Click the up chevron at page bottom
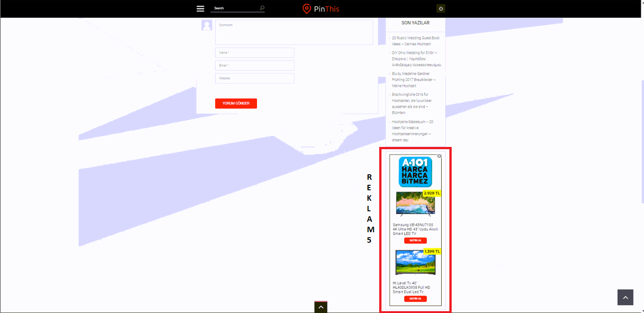 [321, 308]
